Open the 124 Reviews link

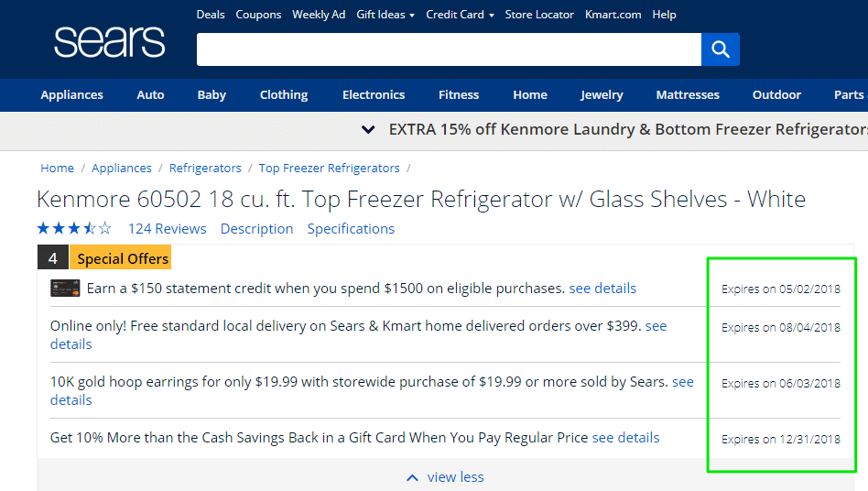pos(168,229)
